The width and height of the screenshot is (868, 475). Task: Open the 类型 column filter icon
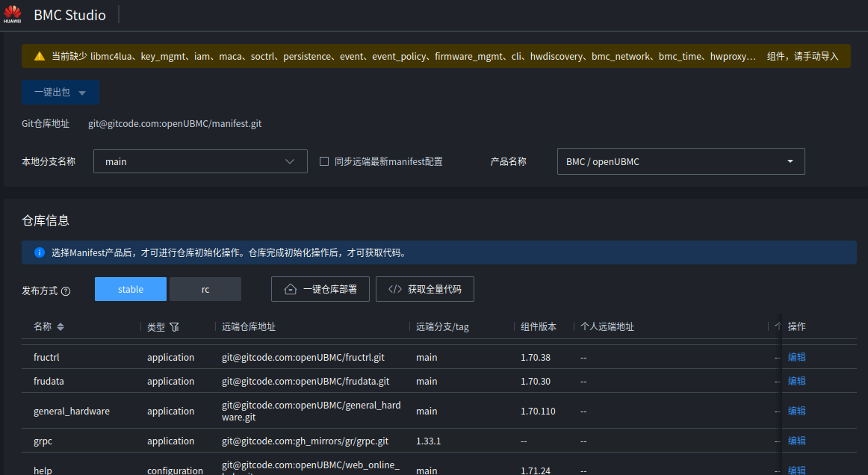pos(174,327)
